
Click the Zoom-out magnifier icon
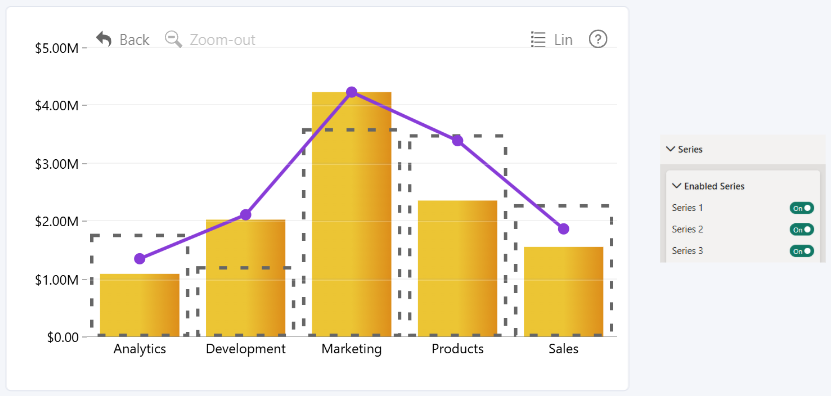click(x=173, y=39)
